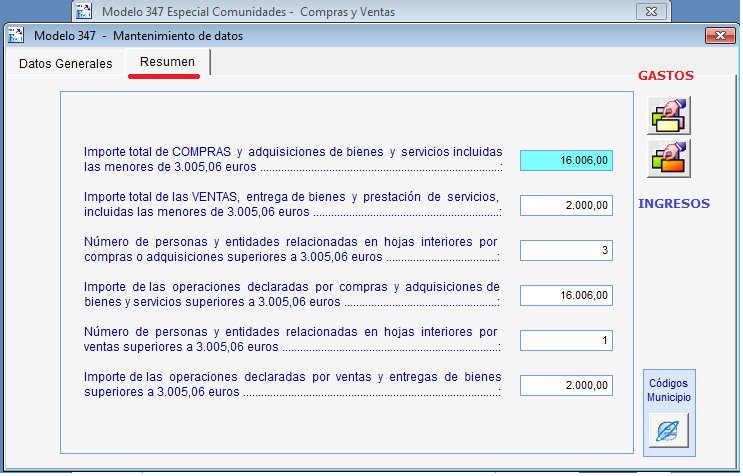Click the blue INGRESOS label
Viewport: 743px width, 476px height.
click(x=673, y=204)
